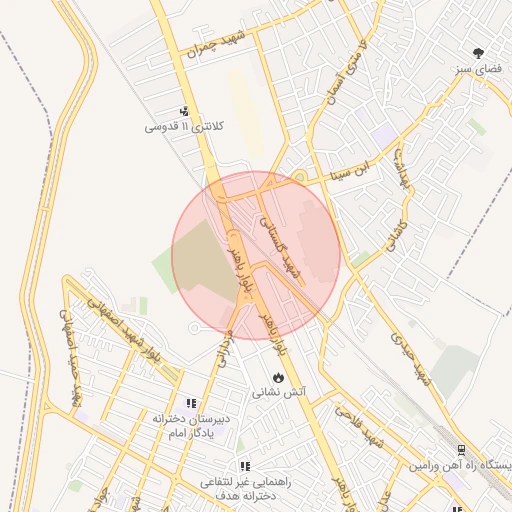This screenshot has width=512, height=512.
Task: Select the شهید چمران street label
Action: coord(216,44)
